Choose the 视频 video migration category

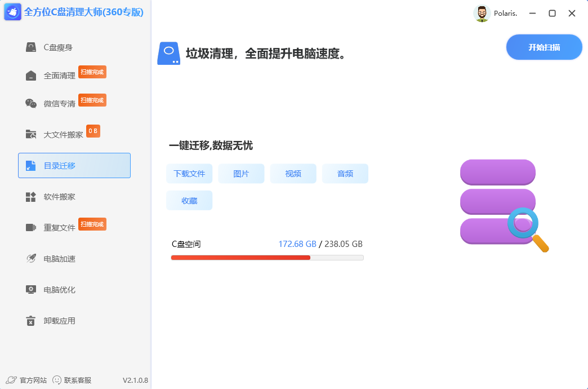click(x=293, y=174)
